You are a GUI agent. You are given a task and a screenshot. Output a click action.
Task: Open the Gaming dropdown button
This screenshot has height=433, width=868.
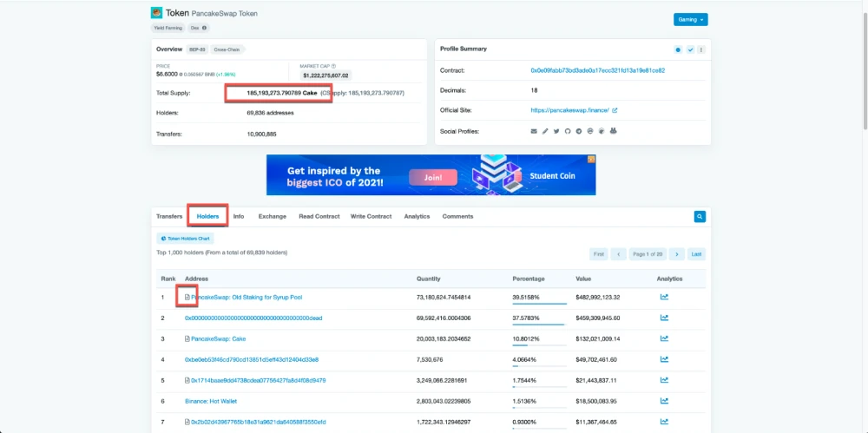coord(690,19)
